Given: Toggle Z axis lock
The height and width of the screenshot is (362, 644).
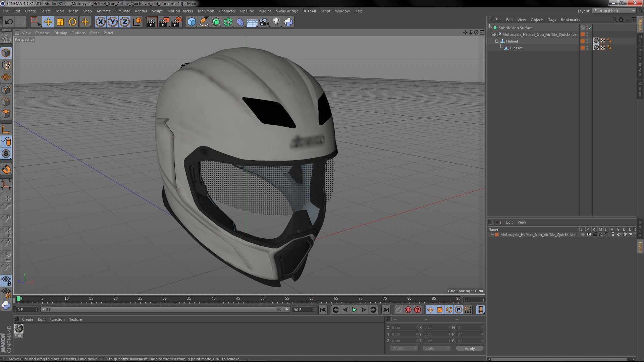Looking at the screenshot, I should 125,22.
